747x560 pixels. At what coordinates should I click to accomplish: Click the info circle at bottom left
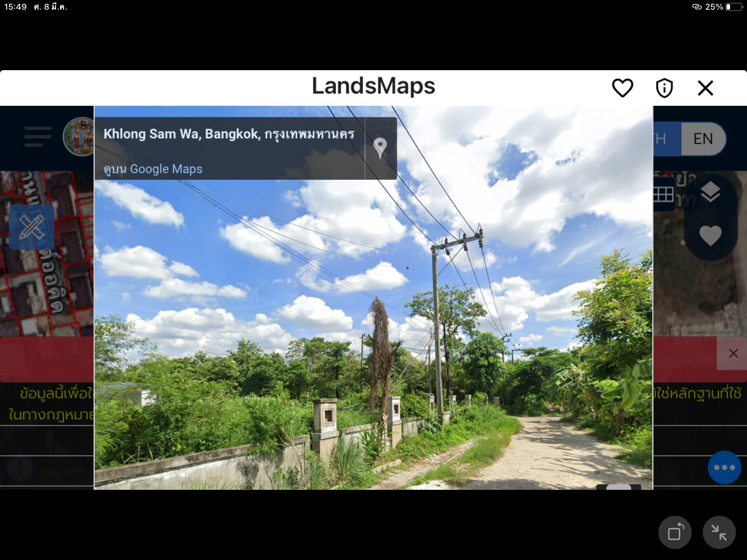coord(20,468)
